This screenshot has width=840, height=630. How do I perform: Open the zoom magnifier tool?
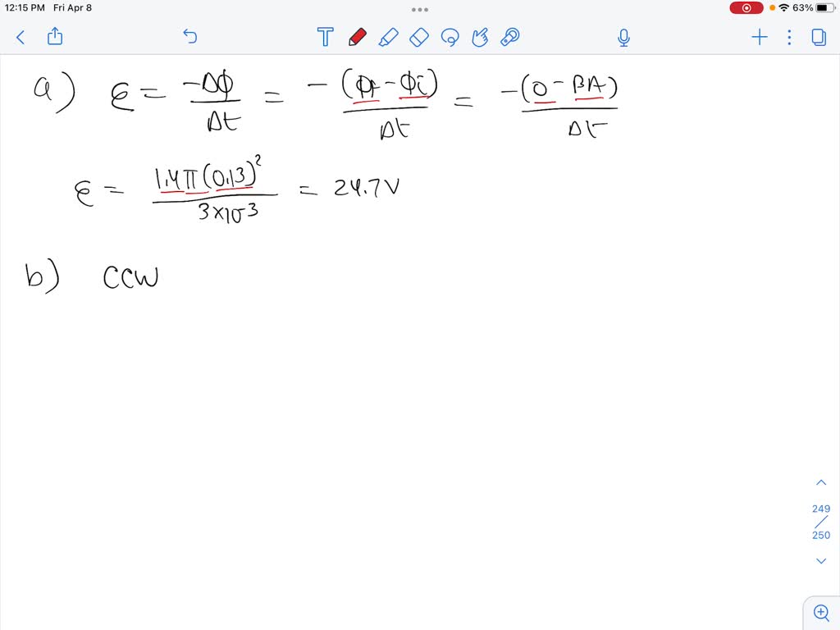pos(821,612)
